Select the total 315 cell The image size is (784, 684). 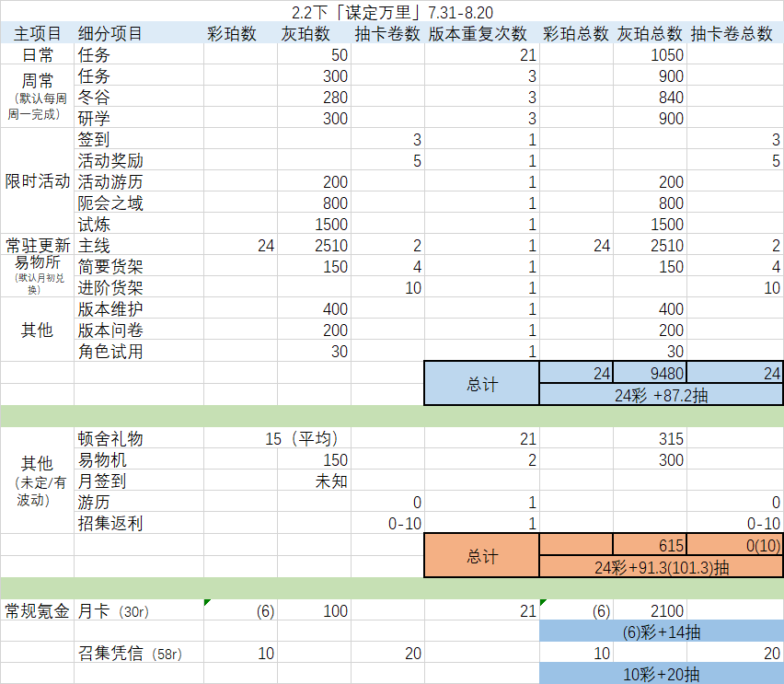tap(650, 438)
